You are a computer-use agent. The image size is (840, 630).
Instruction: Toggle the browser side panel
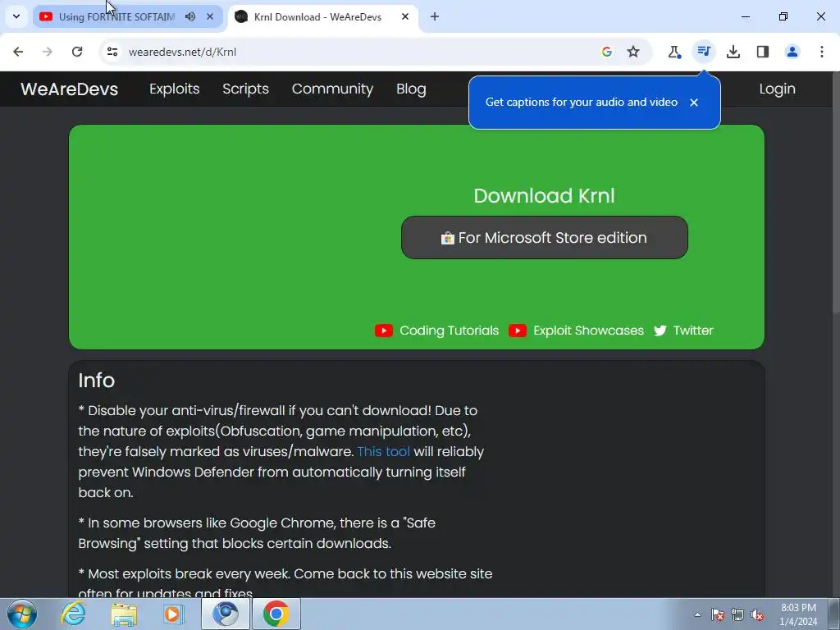[x=763, y=52]
